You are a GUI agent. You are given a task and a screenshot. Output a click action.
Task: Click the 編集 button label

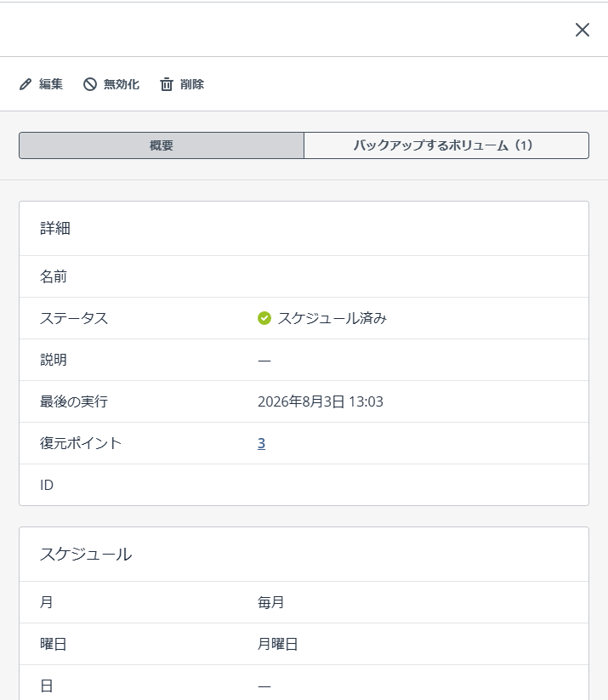51,84
